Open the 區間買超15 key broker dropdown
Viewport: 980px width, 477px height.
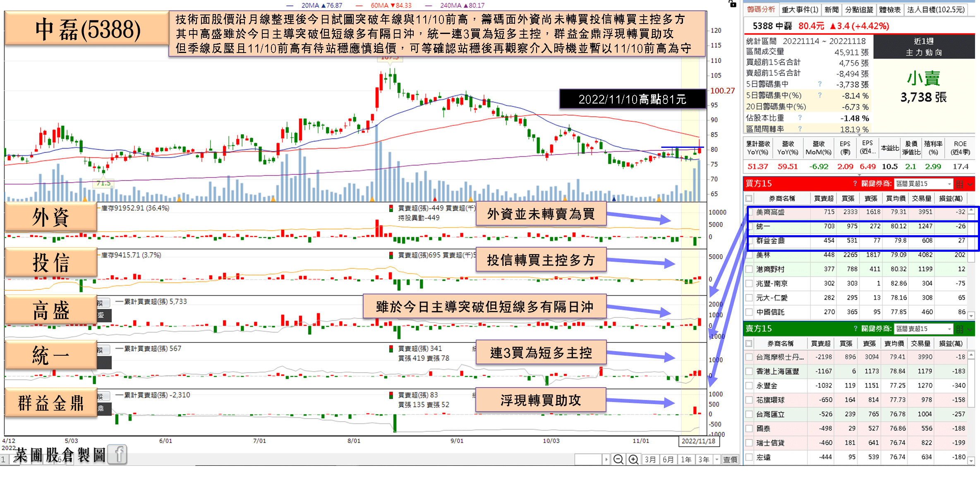click(x=923, y=184)
